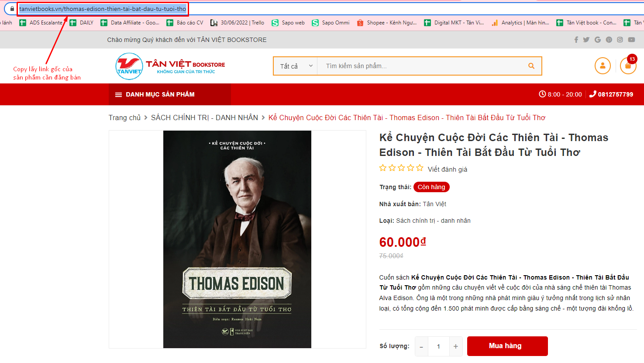Go to 'Trang chủ' in breadcrumb
This screenshot has width=644, height=363.
pyautogui.click(x=124, y=118)
